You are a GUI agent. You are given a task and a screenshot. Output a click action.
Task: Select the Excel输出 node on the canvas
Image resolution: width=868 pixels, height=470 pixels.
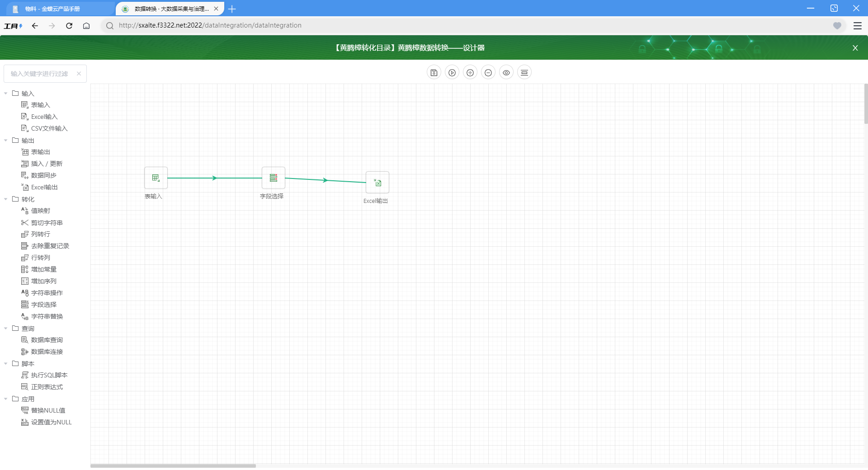(377, 183)
